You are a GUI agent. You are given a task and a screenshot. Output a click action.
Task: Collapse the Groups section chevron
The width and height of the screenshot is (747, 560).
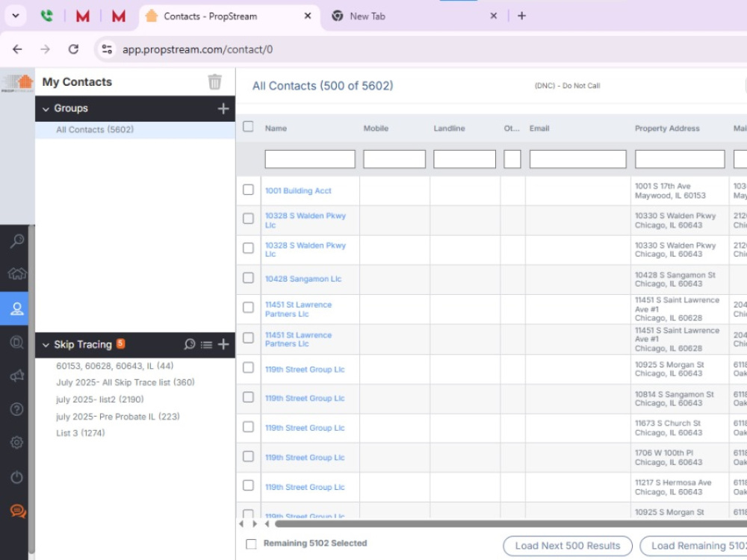pyautogui.click(x=46, y=109)
